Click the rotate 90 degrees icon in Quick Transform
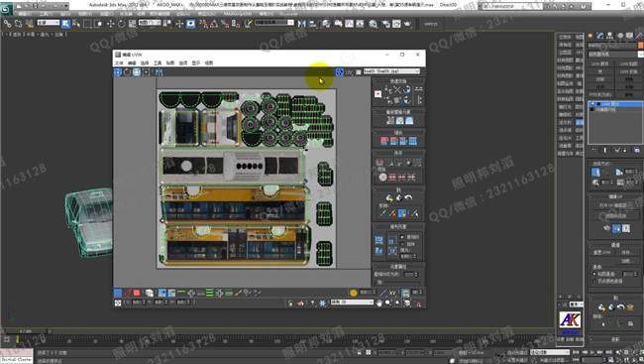Image resolution: width=644 pixels, height=364 pixels. pos(406,89)
